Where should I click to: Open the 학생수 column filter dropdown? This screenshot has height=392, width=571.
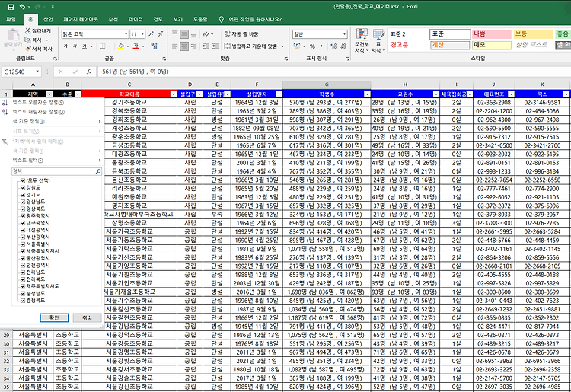367,94
